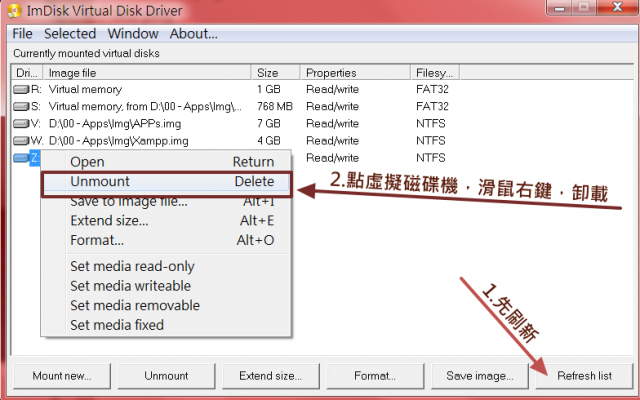The height and width of the screenshot is (400, 640).
Task: Click the bottom Format... button
Action: click(375, 376)
